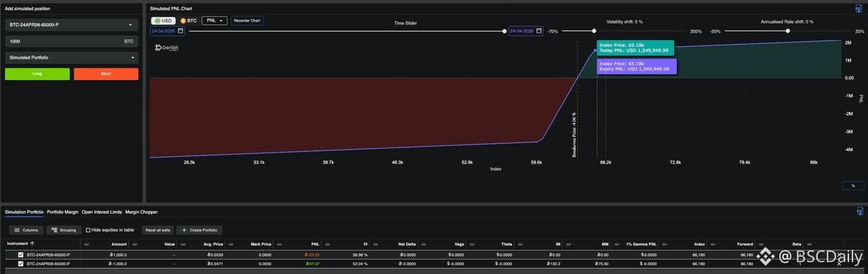
Task: Uncheck the BTC-24APR26-60000-P row checkbox
Action: pyautogui.click(x=20, y=255)
